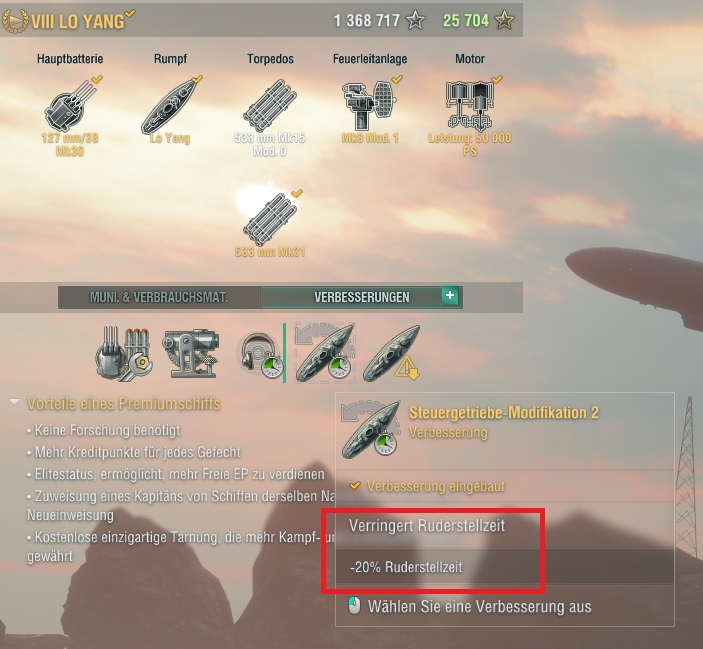The image size is (703, 649).
Task: Select the steering gear upgrade slot
Action: pyautogui.click(x=325, y=354)
